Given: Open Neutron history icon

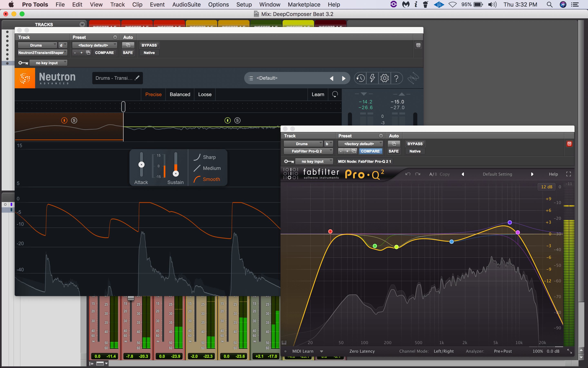Looking at the screenshot, I should [x=360, y=78].
